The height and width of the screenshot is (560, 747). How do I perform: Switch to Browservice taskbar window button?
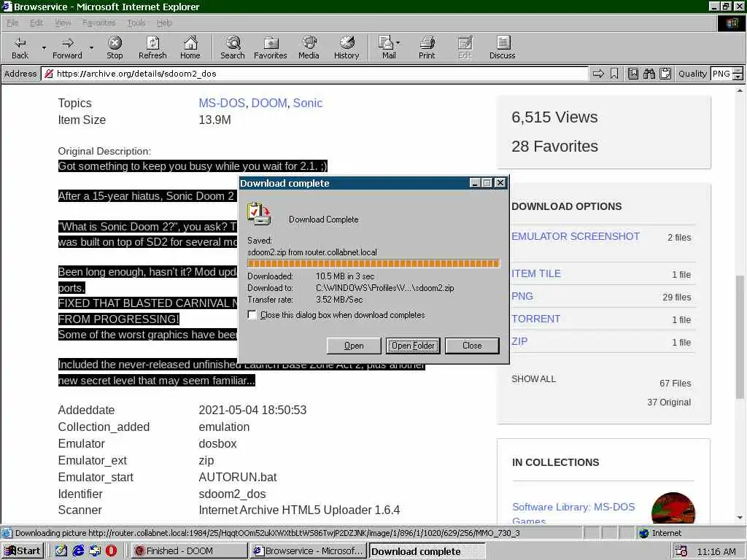pos(309,551)
